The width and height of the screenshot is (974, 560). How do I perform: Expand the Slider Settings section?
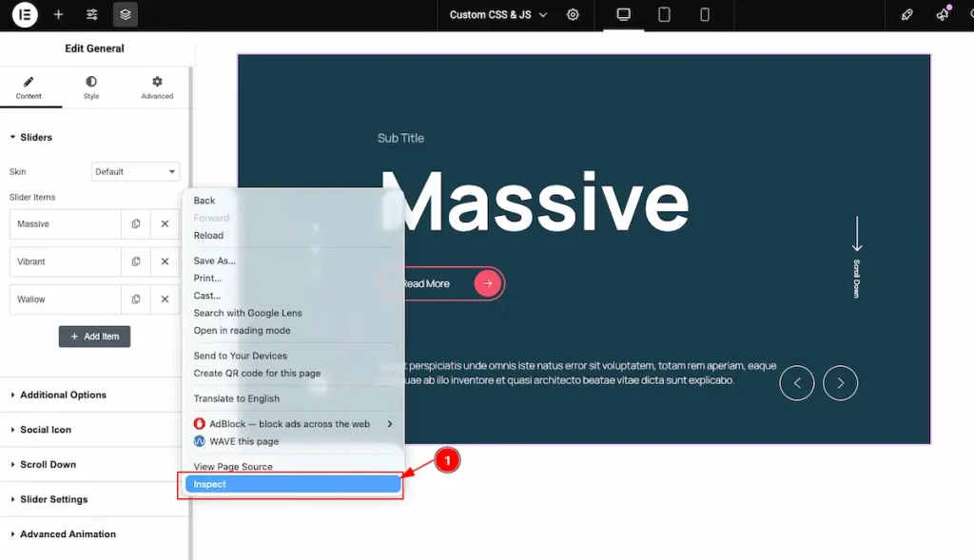point(53,499)
